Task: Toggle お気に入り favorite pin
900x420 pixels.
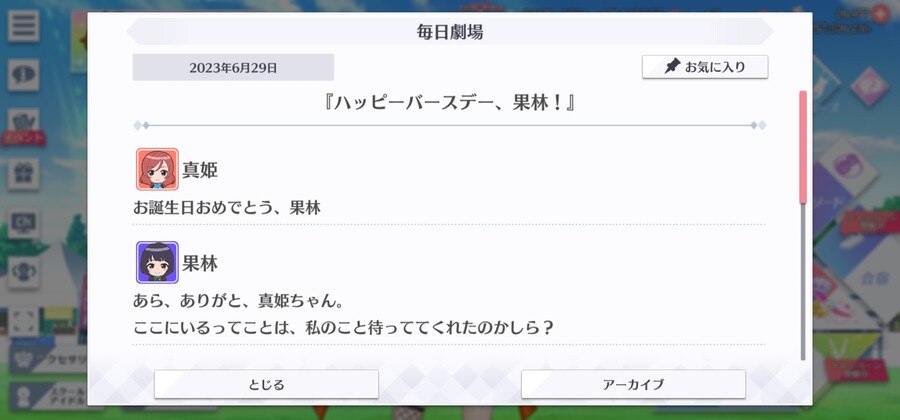Action: point(705,67)
